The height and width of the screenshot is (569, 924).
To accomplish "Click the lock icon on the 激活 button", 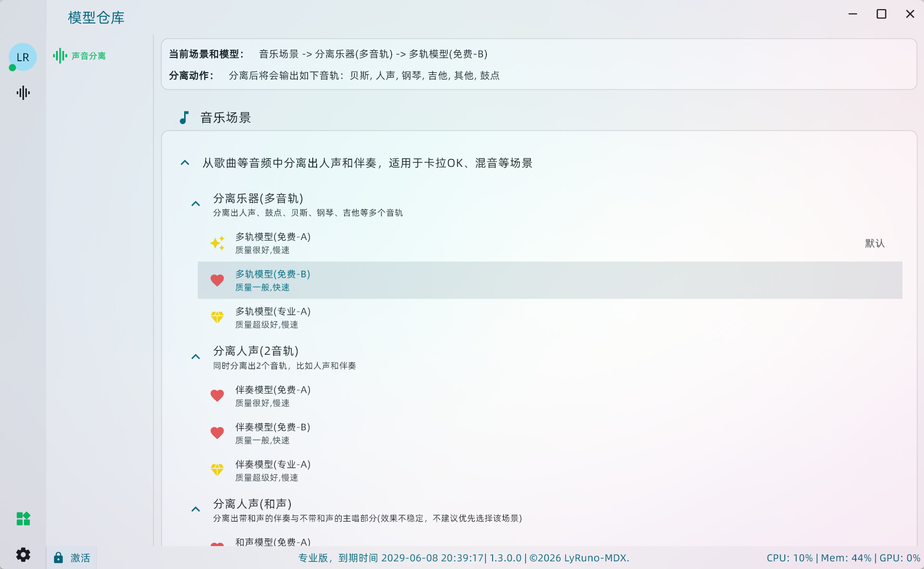I will (x=59, y=558).
